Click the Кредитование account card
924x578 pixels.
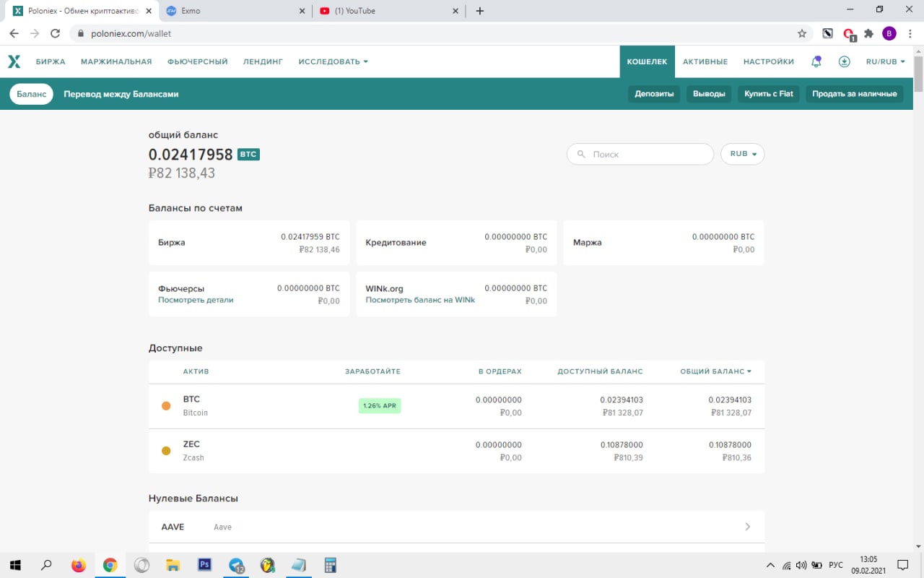click(456, 243)
